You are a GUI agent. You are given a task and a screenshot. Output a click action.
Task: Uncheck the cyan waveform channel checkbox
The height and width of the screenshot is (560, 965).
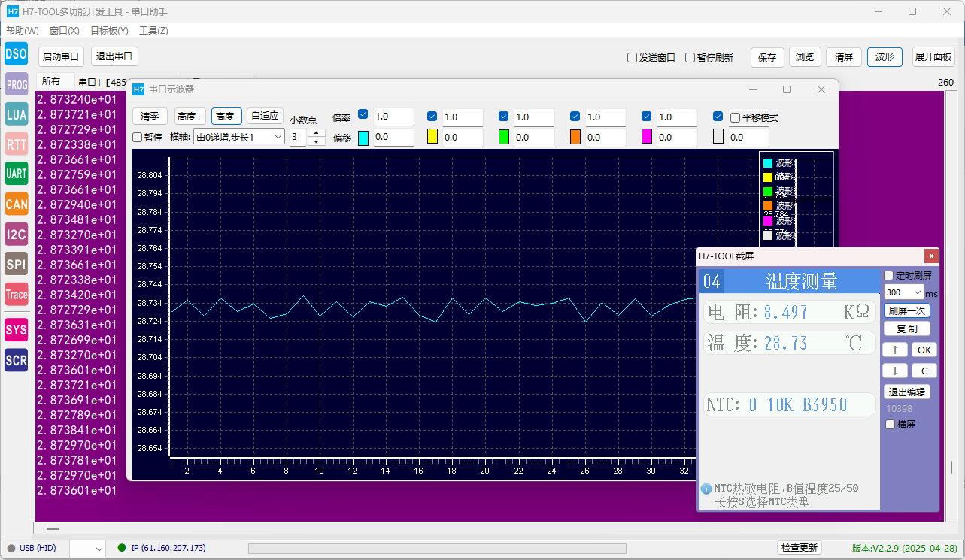(x=363, y=116)
